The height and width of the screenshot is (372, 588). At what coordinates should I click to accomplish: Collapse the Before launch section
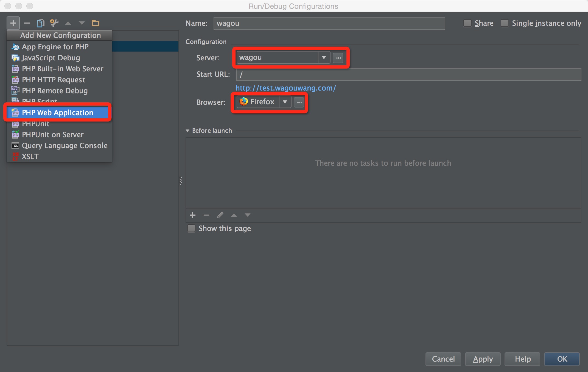pos(187,131)
